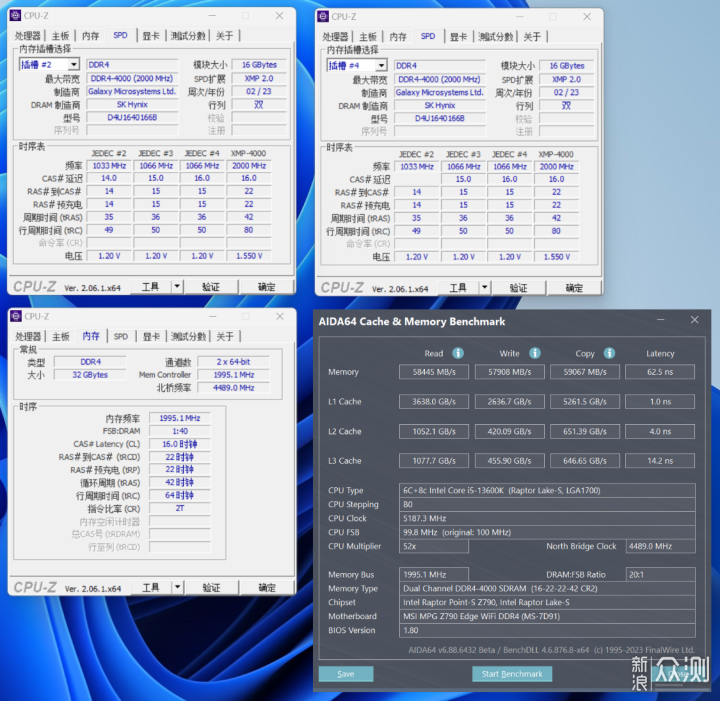The width and height of the screenshot is (720, 701).
Task: Click Memory Read value 58445 MB/s
Action: 434,372
